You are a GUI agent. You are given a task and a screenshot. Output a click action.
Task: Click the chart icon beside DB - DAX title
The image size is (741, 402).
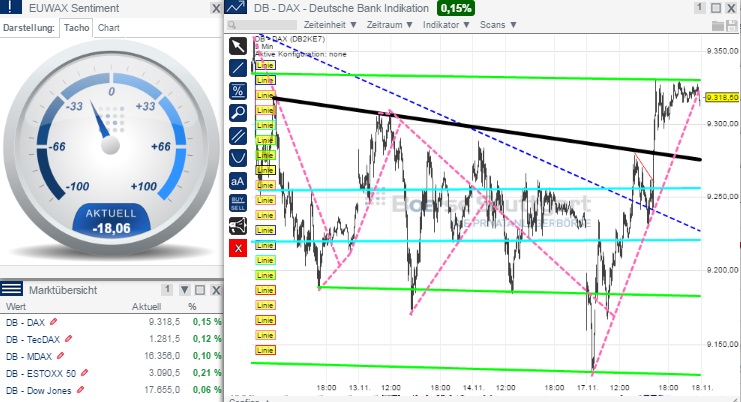coord(235,7)
